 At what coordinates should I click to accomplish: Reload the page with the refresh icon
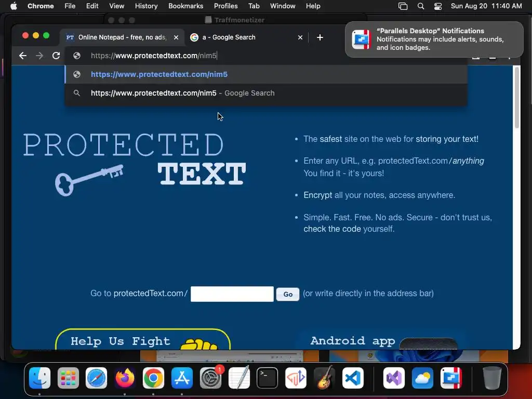tap(56, 56)
